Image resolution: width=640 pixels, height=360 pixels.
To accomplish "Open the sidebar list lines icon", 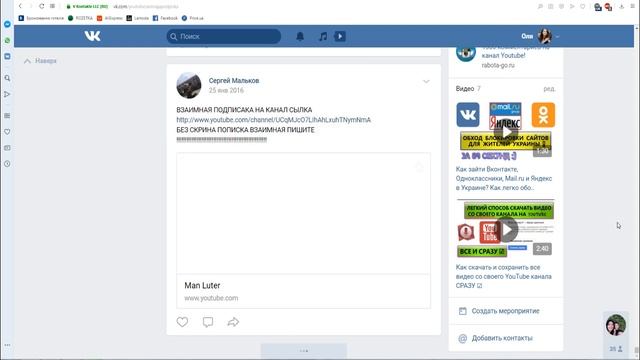I will coord(7,116).
